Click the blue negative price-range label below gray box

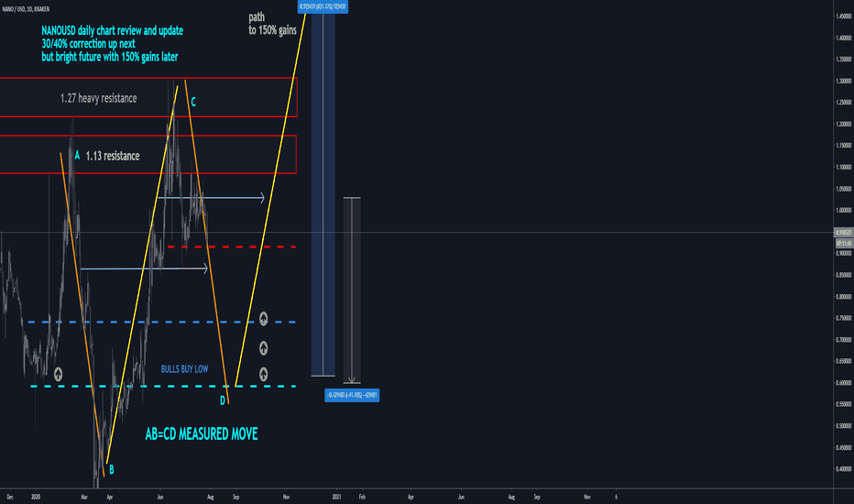click(352, 395)
